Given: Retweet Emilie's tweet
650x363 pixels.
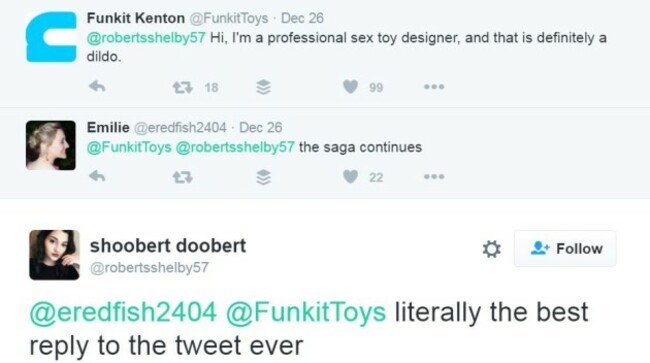Looking at the screenshot, I should 182,177.
